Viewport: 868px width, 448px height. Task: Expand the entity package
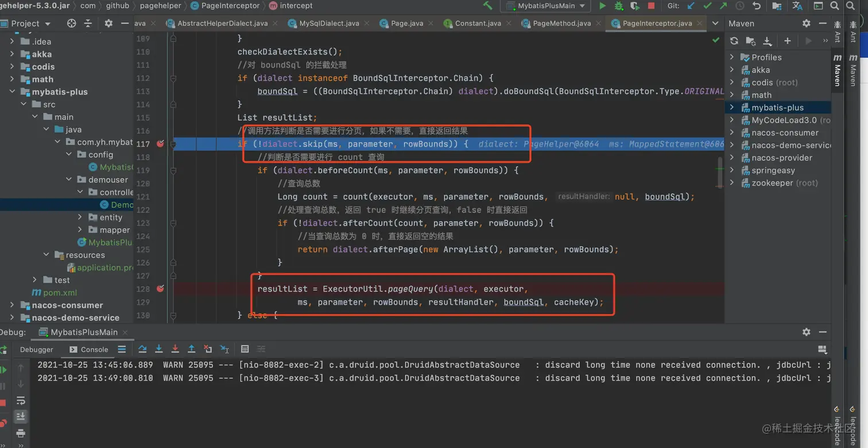(x=80, y=217)
